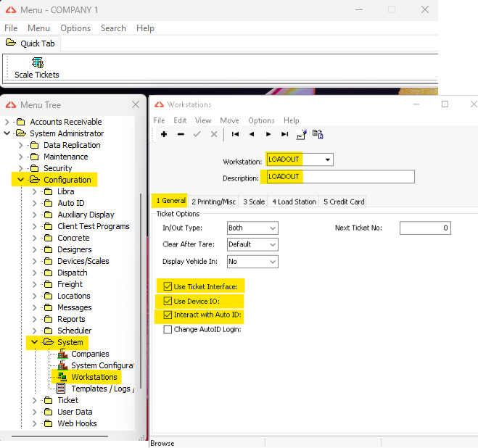Open the System Configuration tree item
This screenshot has width=478, height=448.
click(102, 365)
